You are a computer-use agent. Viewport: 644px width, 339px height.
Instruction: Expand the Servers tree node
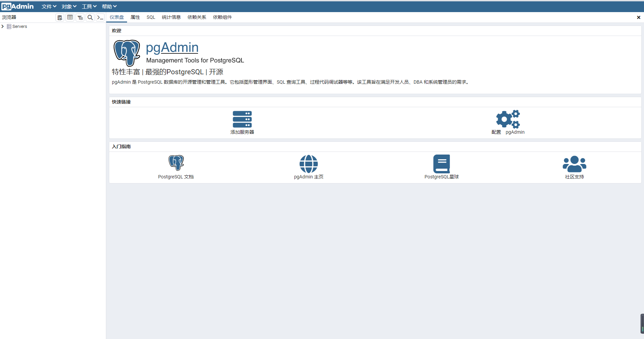point(3,27)
